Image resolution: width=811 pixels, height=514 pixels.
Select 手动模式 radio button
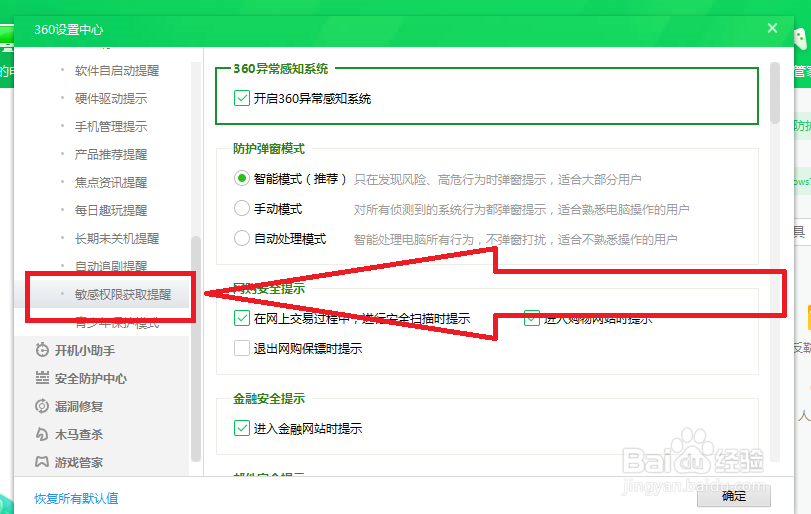[242, 208]
